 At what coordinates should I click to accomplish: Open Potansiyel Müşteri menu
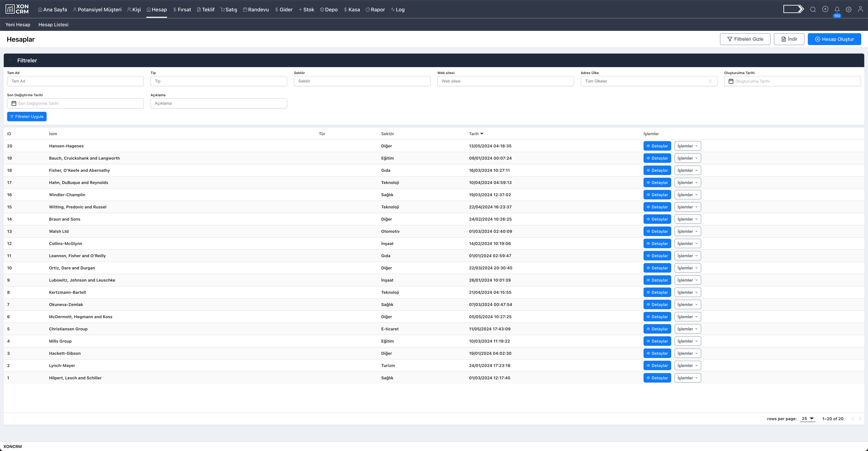[97, 9]
